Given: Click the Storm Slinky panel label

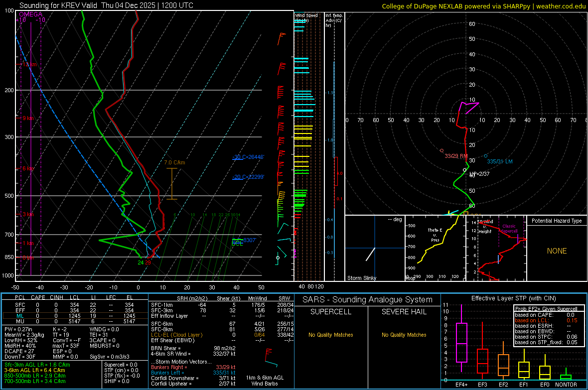Looking at the screenshot, I should pyautogui.click(x=361, y=278).
